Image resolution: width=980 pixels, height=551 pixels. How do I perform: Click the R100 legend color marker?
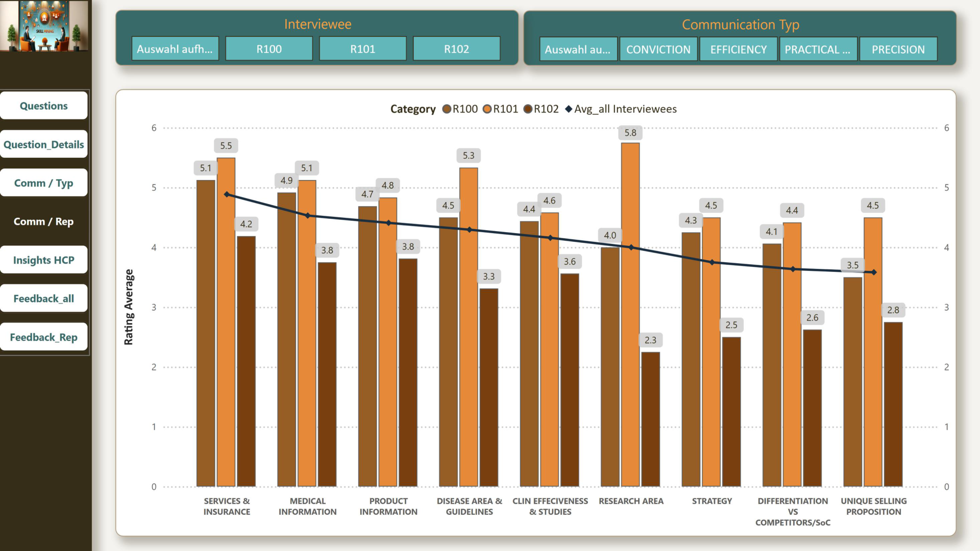[x=447, y=109]
